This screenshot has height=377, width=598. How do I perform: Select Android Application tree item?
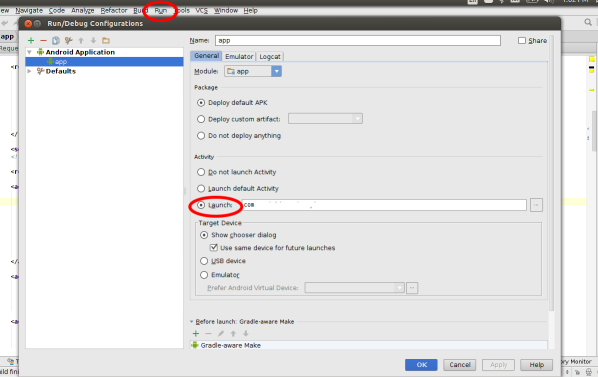click(x=80, y=52)
